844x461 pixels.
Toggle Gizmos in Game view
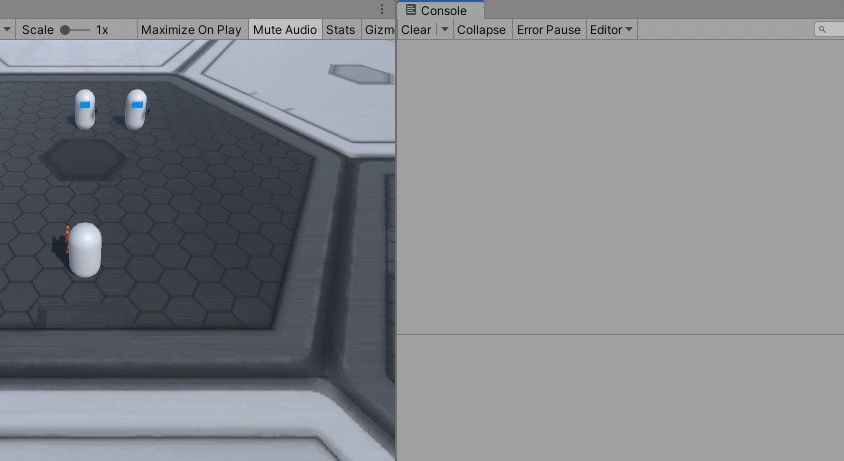point(378,30)
